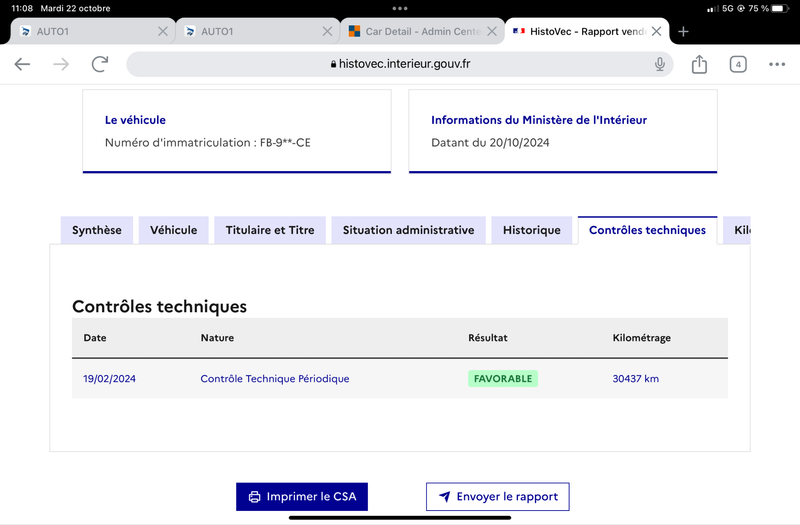
Task: Tap the three-dot multitasking indicator at top
Action: [400, 9]
